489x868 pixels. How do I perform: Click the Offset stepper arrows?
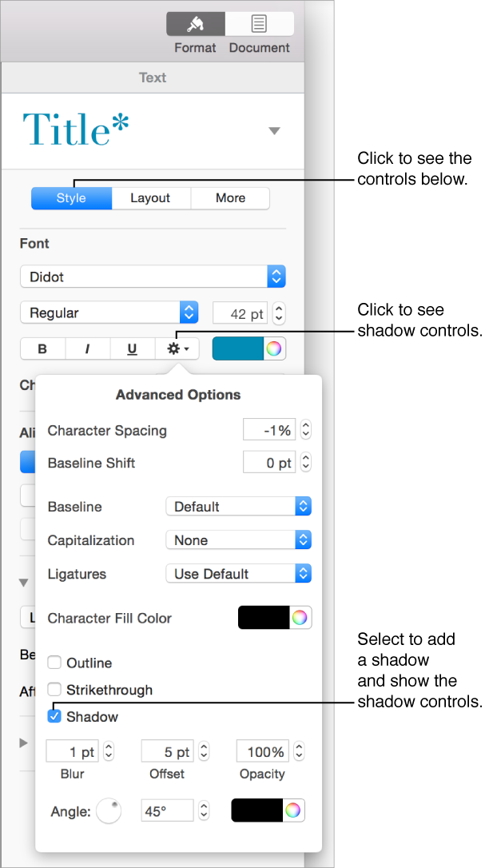[204, 752]
